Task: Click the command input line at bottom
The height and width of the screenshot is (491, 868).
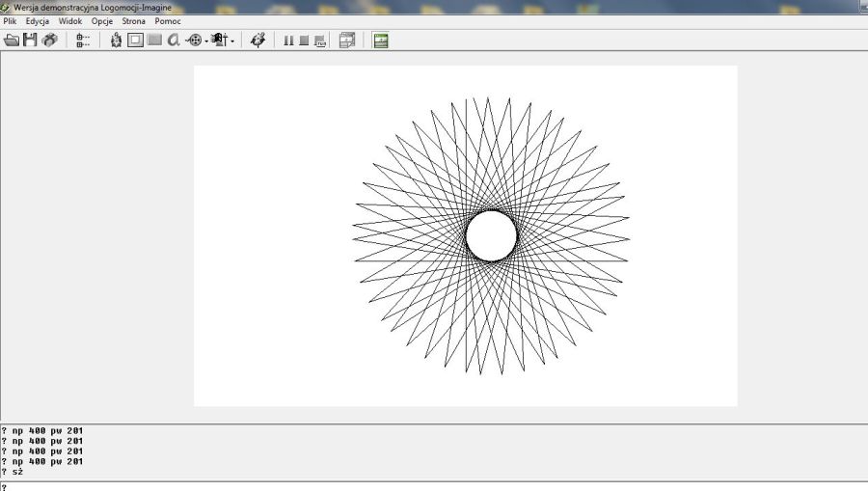Action: pos(434,486)
